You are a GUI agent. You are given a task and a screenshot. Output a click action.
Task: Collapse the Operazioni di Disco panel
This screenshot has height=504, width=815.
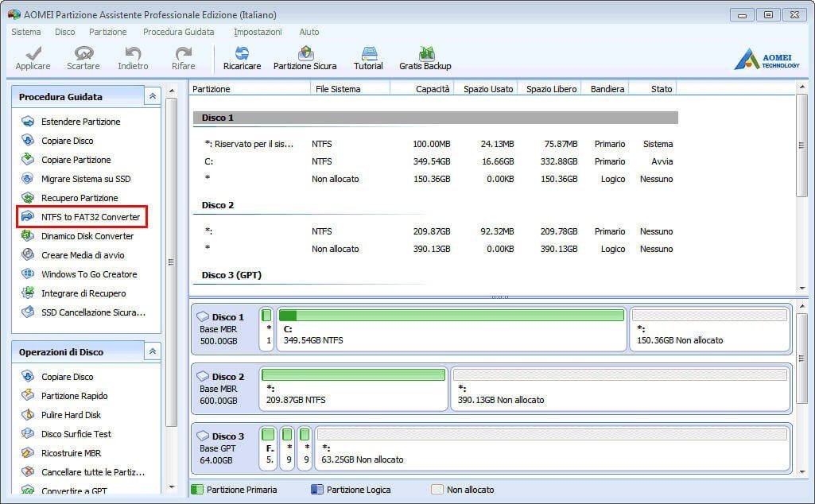click(x=152, y=352)
